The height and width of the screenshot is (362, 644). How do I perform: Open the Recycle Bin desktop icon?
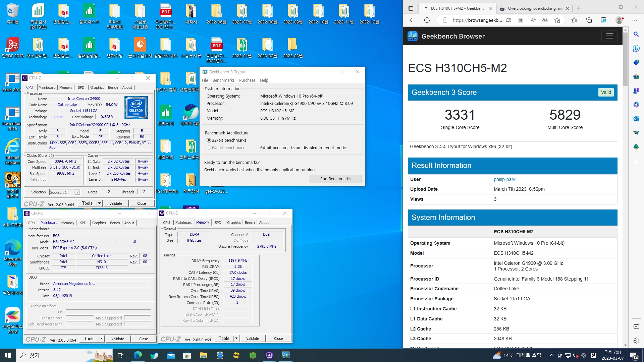point(12,14)
